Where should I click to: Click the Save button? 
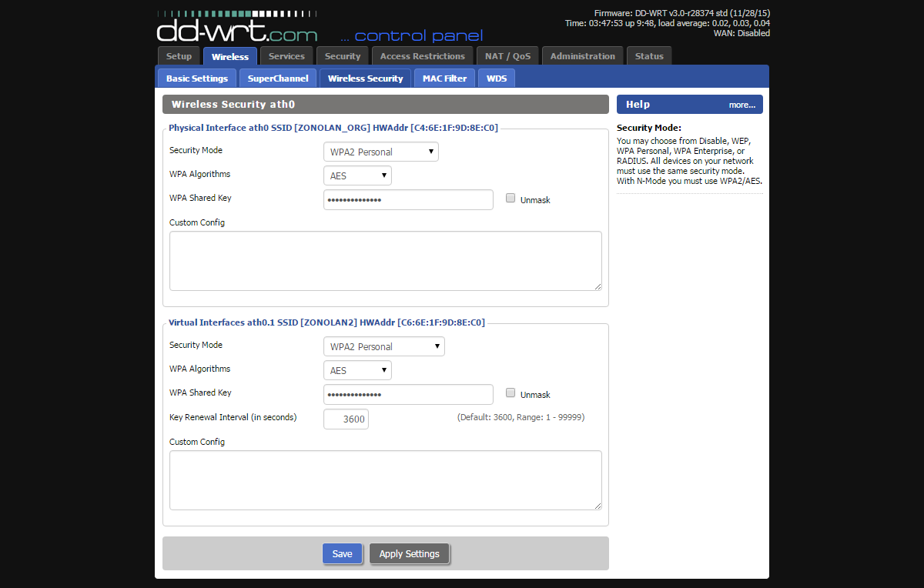tap(342, 553)
